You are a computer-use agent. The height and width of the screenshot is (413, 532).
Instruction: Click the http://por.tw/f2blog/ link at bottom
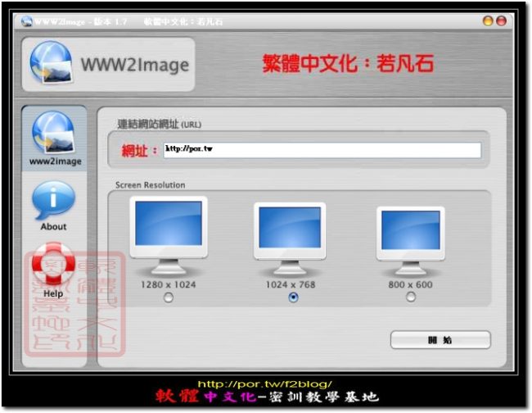pos(264,384)
